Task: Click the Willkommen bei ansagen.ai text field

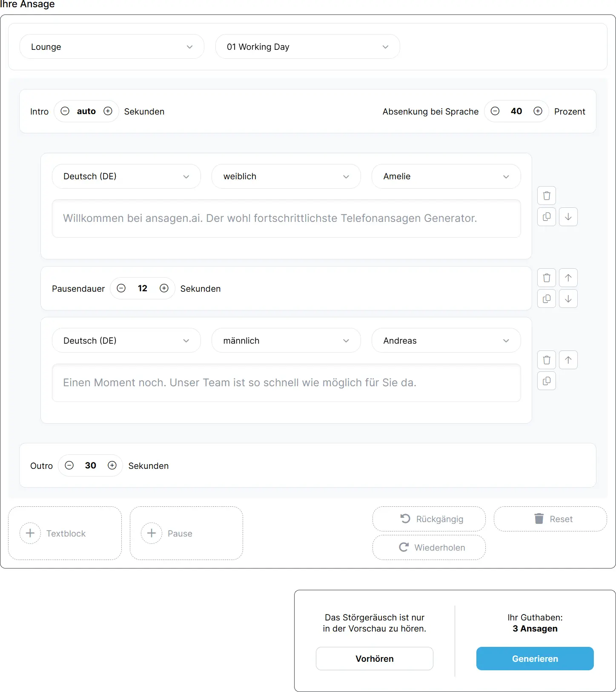Action: coord(286,218)
